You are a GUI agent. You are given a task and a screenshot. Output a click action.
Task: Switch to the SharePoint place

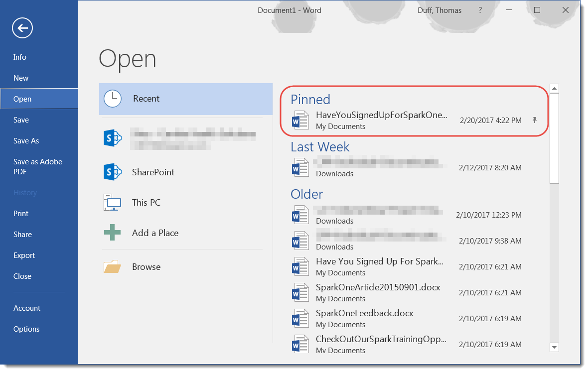(152, 172)
